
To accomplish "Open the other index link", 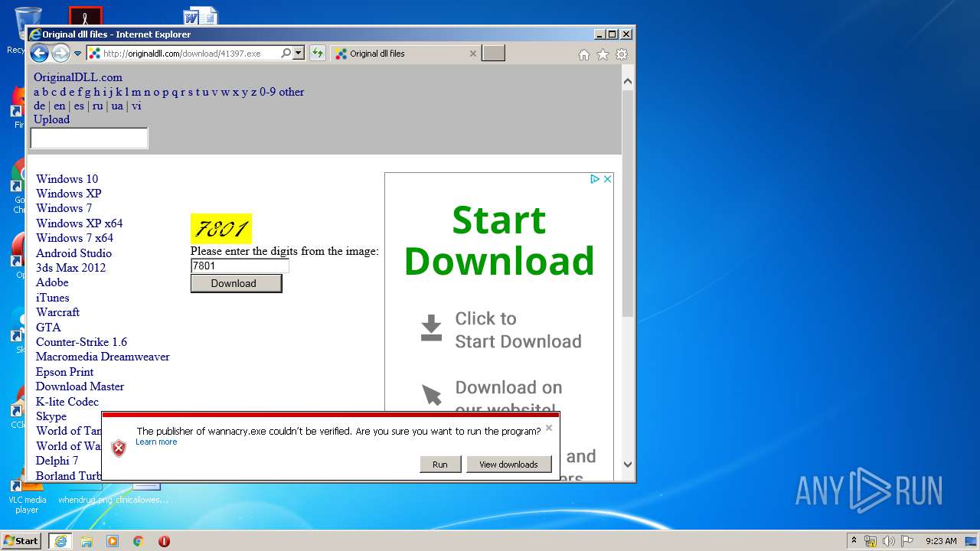I will coord(292,92).
